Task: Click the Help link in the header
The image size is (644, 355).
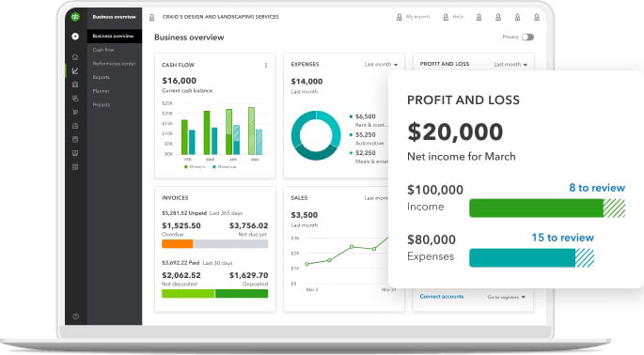Action: (x=458, y=17)
